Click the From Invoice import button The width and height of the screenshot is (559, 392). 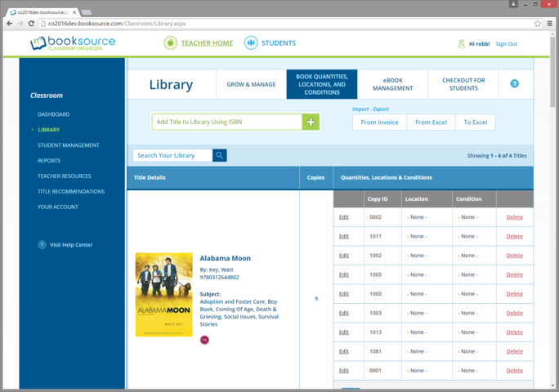point(379,122)
